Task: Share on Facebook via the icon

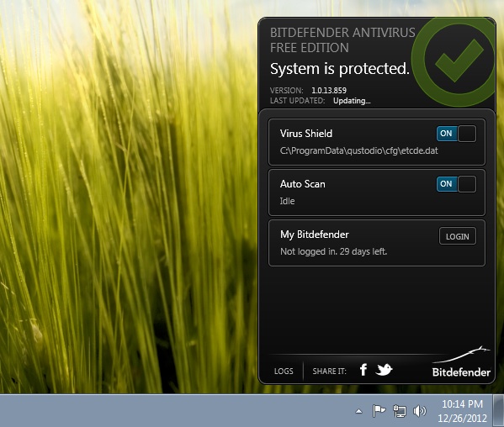Action: pos(363,370)
